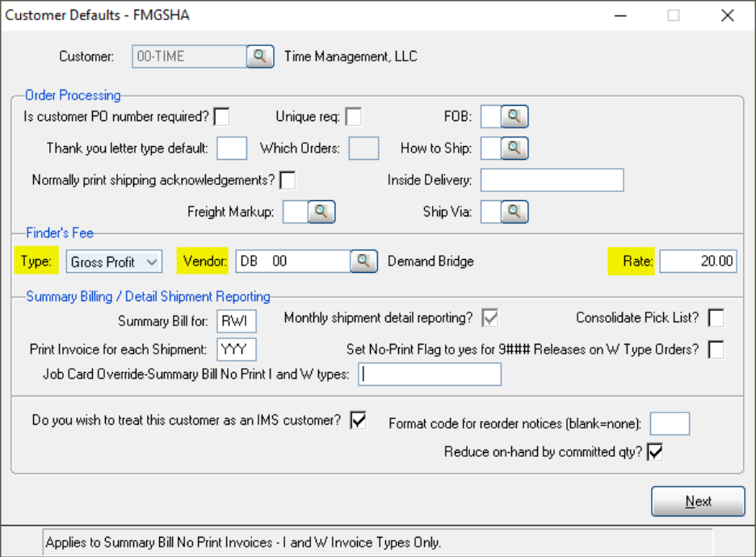
Task: Click the Which Orders field
Action: [x=363, y=149]
